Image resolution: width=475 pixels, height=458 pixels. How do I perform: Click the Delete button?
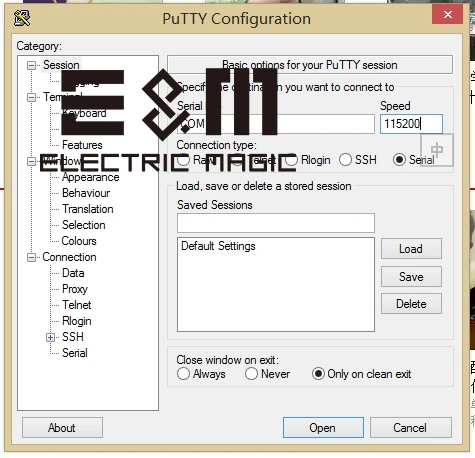(x=411, y=304)
